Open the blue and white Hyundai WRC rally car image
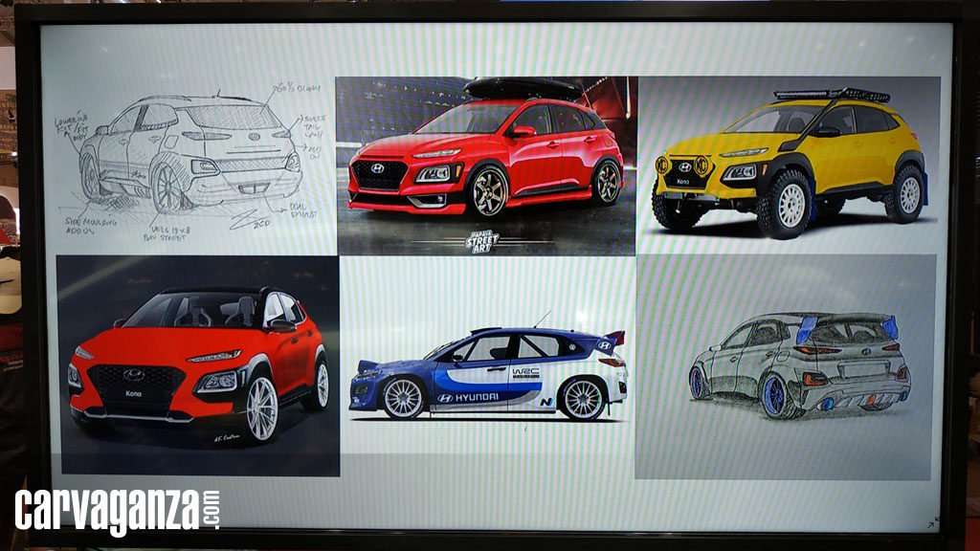 point(487,368)
